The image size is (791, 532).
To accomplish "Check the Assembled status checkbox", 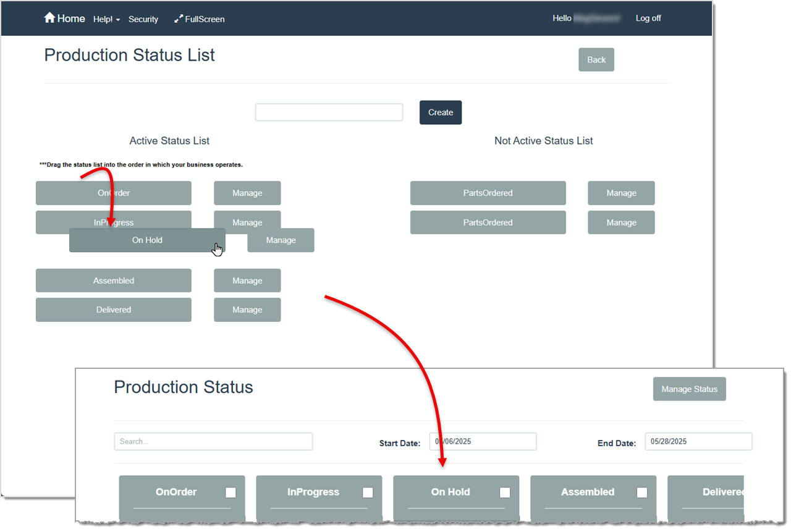I will (642, 492).
